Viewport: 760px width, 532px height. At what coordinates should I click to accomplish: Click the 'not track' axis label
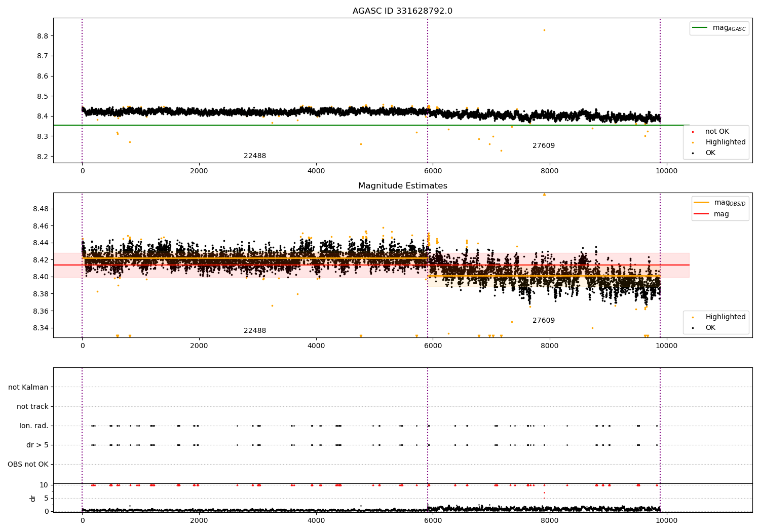pyautogui.click(x=32, y=407)
